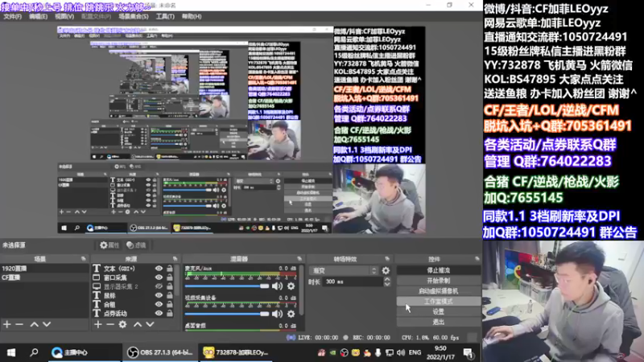
Task: Open the 视图(V) menu
Action: [64, 16]
